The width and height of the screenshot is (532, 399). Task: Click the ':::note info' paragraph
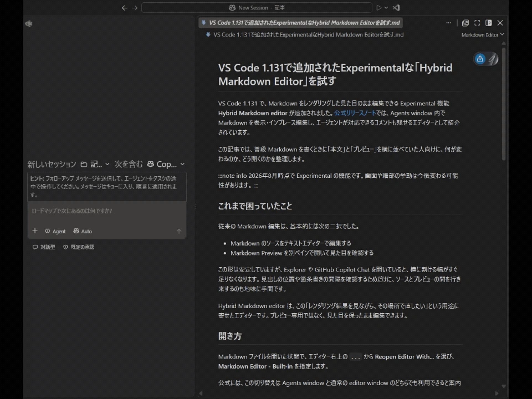[338, 180]
